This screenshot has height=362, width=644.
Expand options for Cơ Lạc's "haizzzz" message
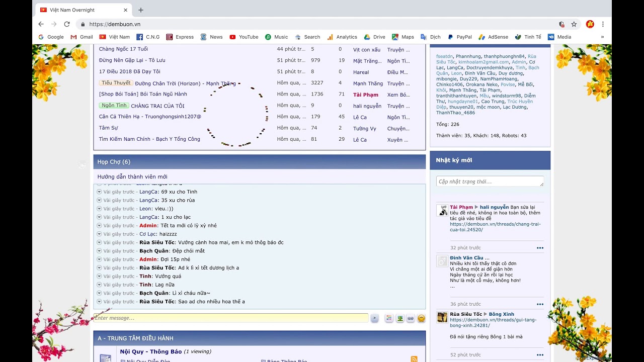click(x=99, y=234)
